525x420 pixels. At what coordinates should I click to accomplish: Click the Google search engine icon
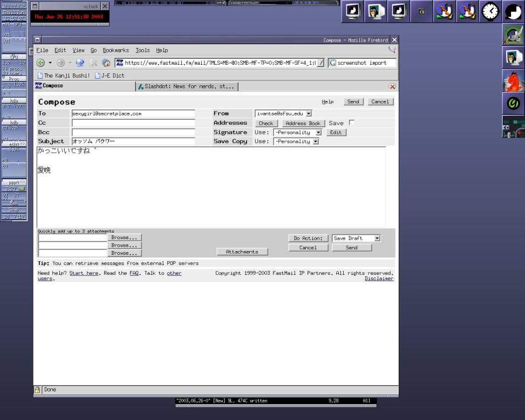(332, 63)
